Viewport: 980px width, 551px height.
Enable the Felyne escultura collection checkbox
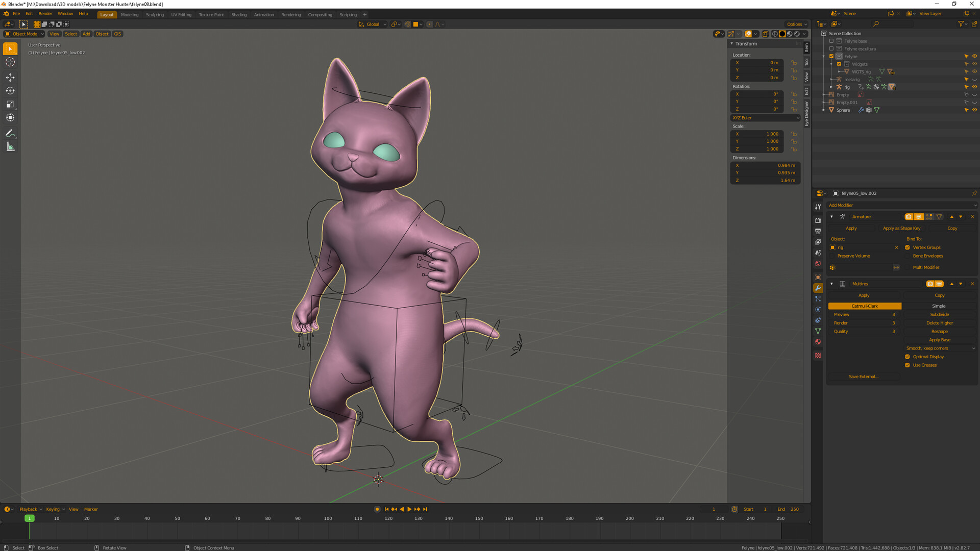click(831, 49)
